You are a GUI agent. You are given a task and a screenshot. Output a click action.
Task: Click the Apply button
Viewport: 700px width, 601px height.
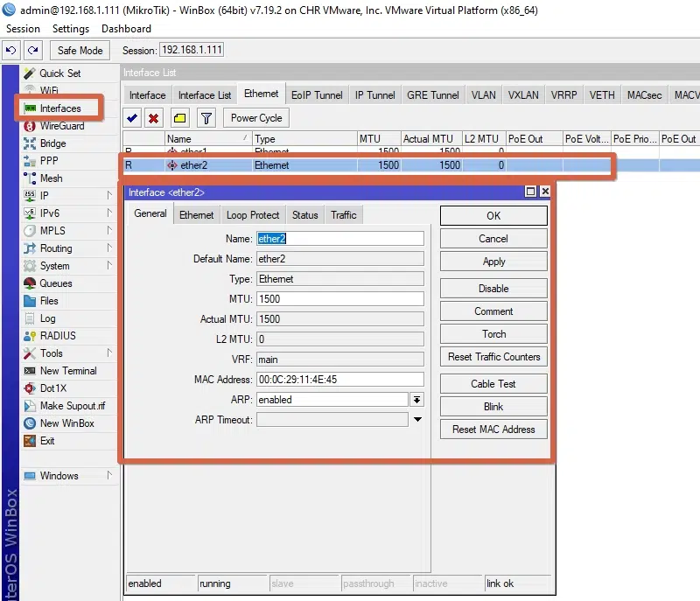click(493, 262)
